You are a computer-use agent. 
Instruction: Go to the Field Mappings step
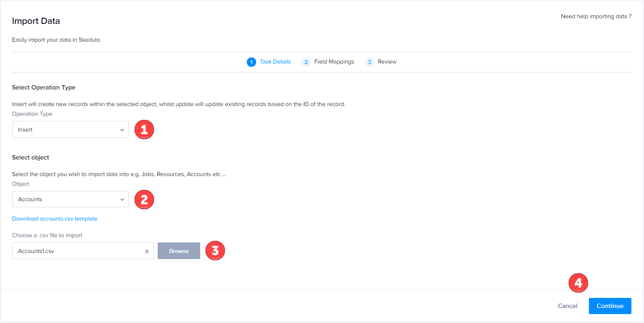pos(328,62)
